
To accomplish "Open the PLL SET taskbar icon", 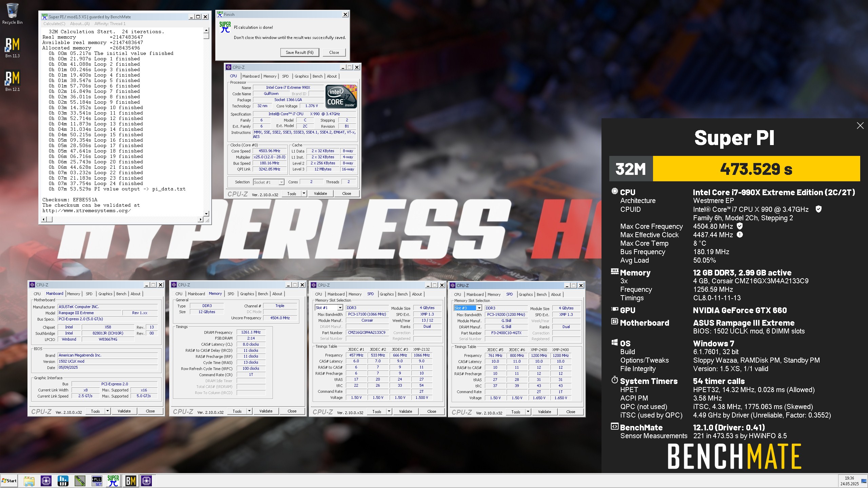I will [x=97, y=481].
